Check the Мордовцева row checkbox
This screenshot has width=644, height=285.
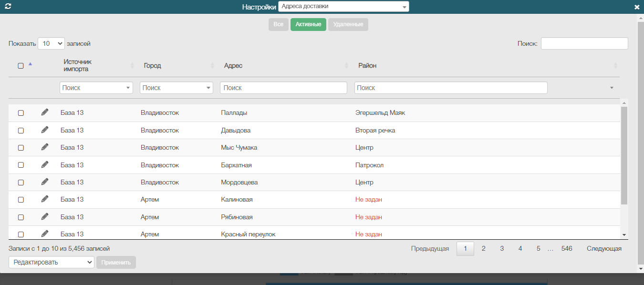(x=21, y=183)
